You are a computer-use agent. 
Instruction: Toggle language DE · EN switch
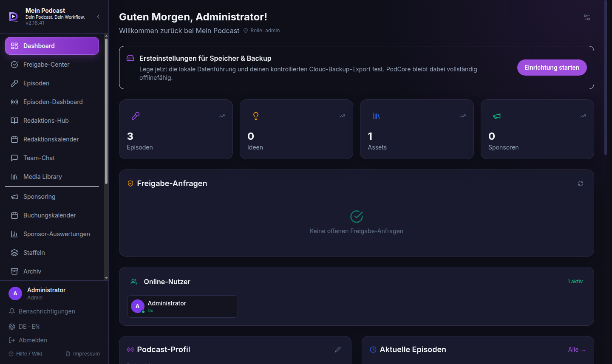tap(24, 327)
